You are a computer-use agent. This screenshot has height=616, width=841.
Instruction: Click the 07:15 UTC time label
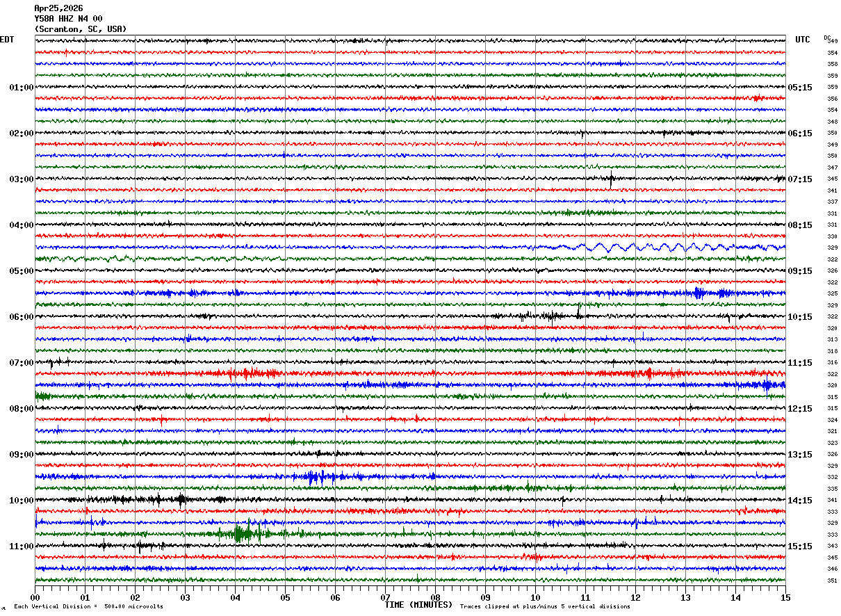coord(800,179)
